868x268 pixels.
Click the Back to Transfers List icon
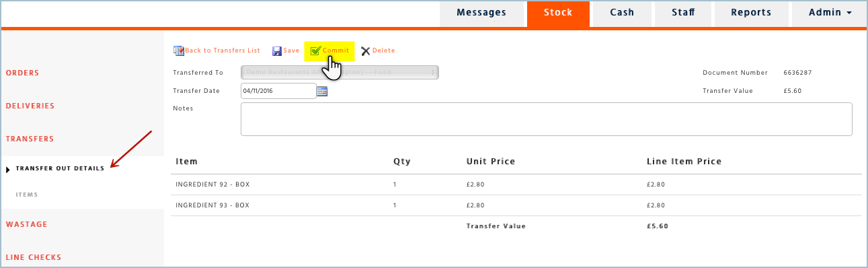tap(178, 51)
